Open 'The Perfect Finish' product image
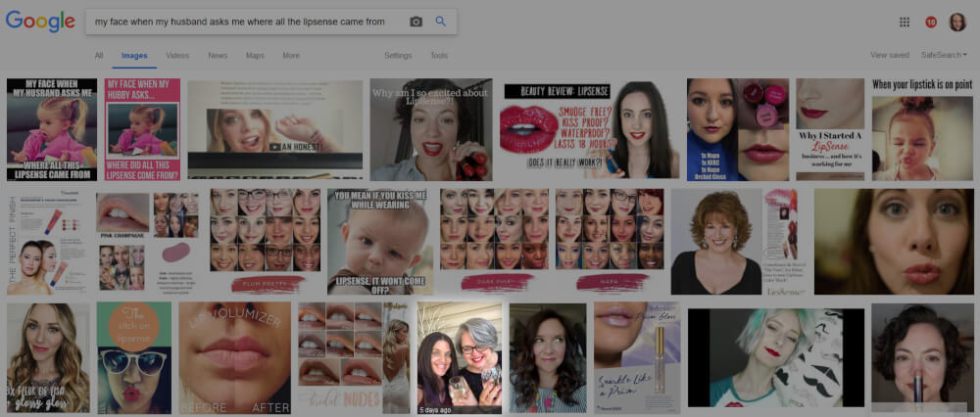The image size is (980, 417). (x=47, y=242)
